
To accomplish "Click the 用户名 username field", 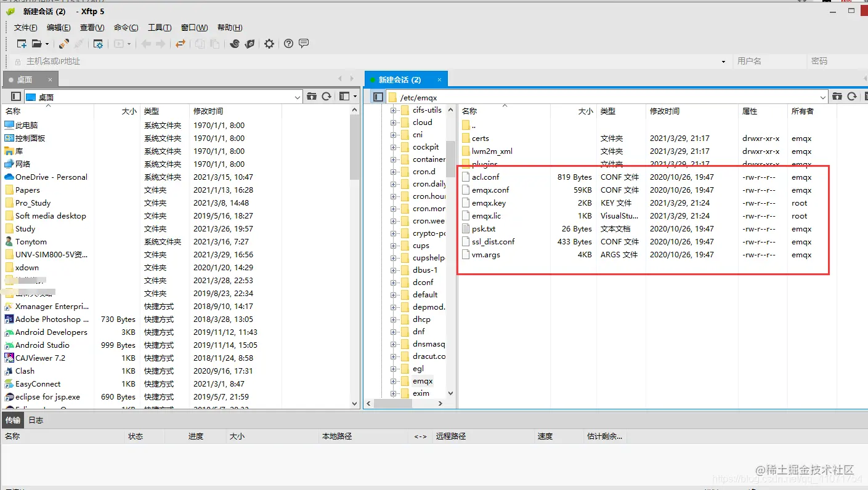I will [x=769, y=62].
